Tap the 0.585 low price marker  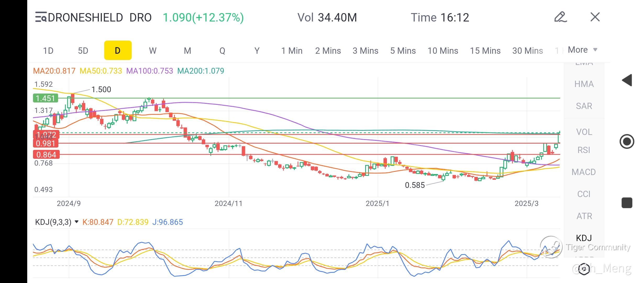click(x=415, y=185)
